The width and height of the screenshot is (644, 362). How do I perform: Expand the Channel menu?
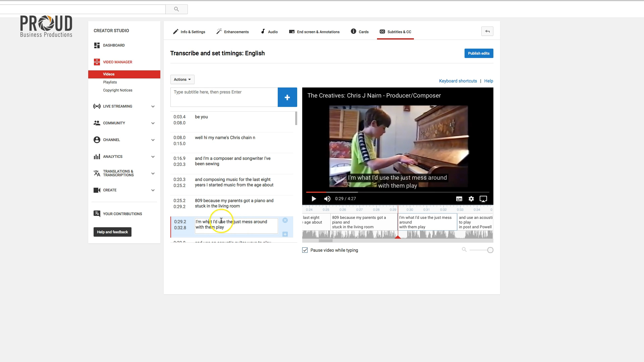click(153, 140)
